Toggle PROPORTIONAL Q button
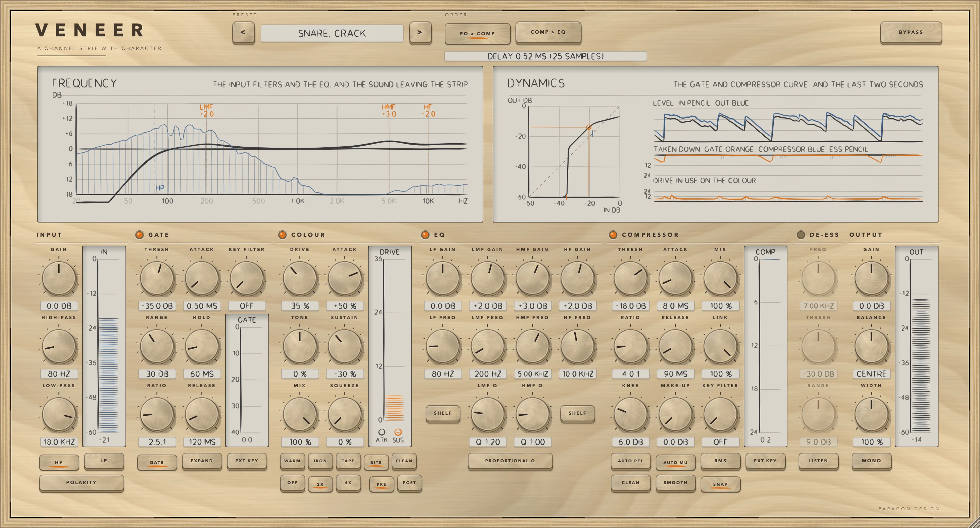 click(510, 461)
